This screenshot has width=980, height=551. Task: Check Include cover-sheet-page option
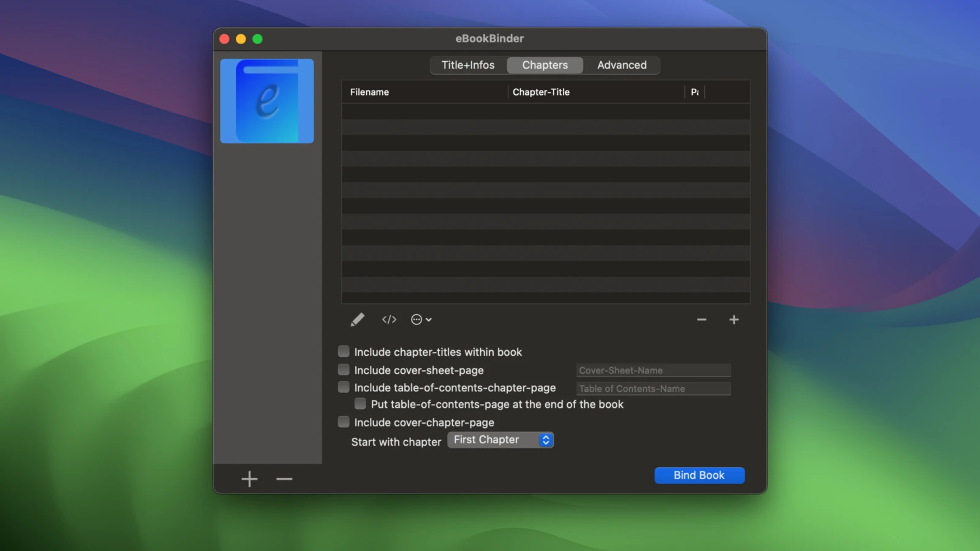[344, 370]
